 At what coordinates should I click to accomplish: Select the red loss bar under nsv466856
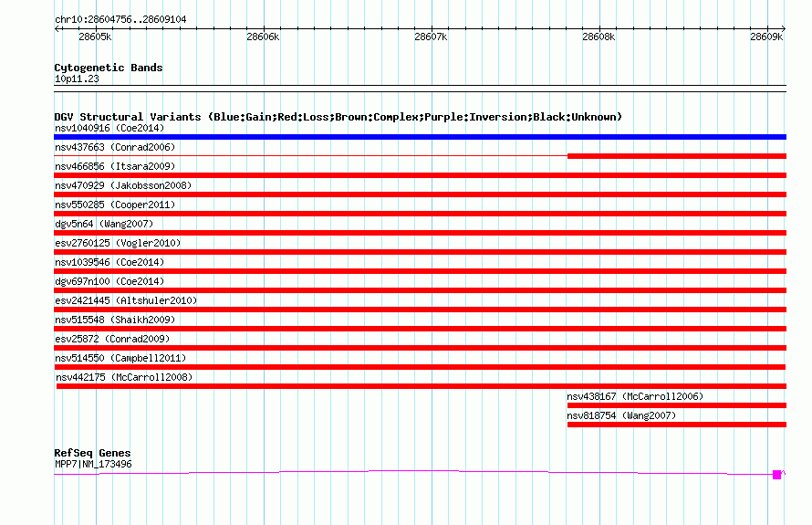click(x=420, y=175)
